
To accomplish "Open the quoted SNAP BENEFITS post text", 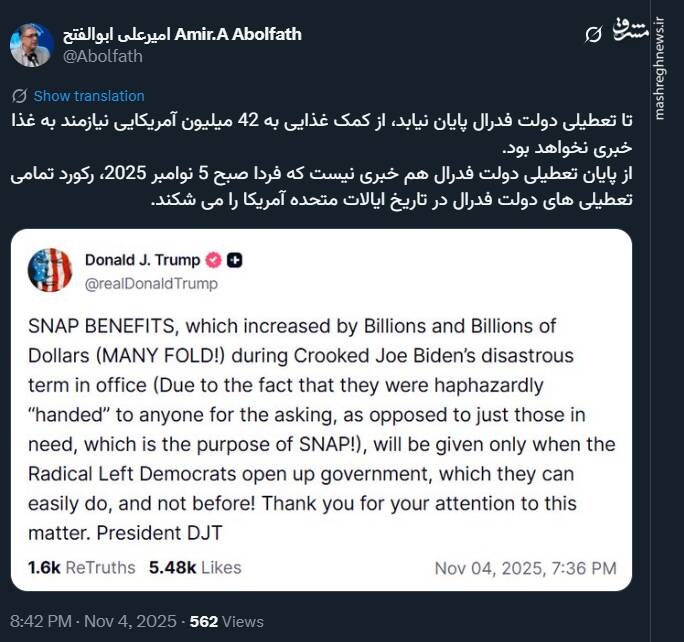I will coord(321,429).
